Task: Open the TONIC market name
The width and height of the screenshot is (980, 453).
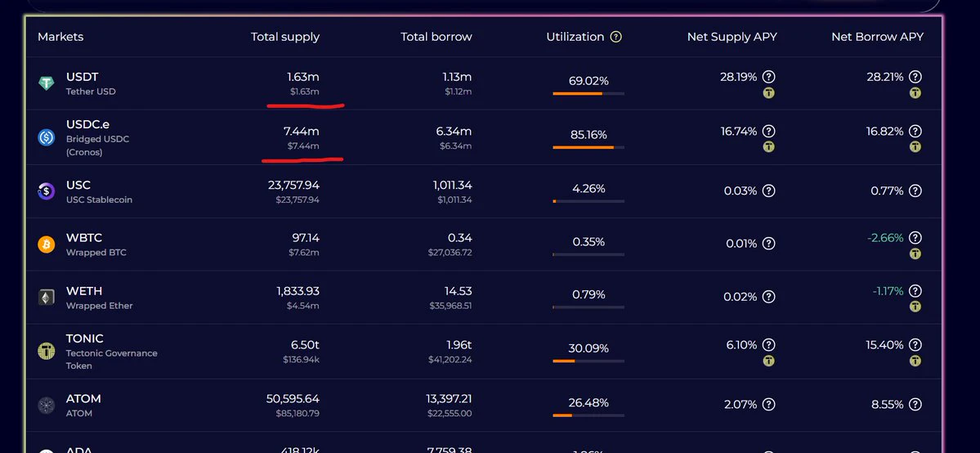Action: (84, 339)
